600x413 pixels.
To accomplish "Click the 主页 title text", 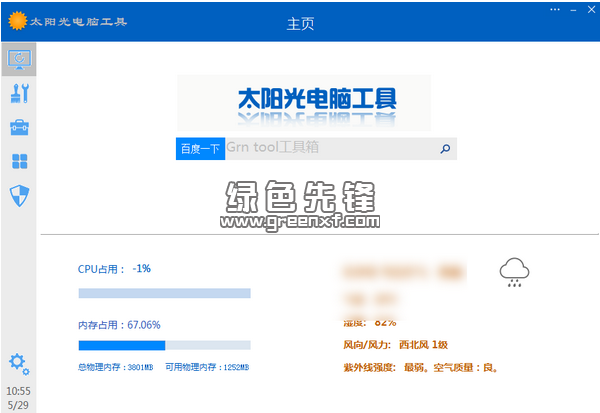I will click(300, 24).
